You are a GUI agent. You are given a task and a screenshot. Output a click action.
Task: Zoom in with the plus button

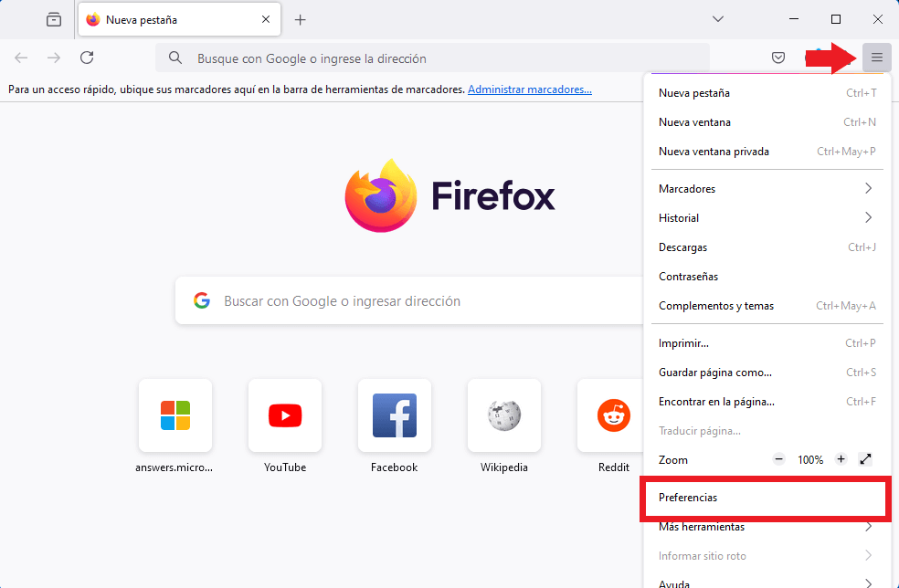coord(841,459)
